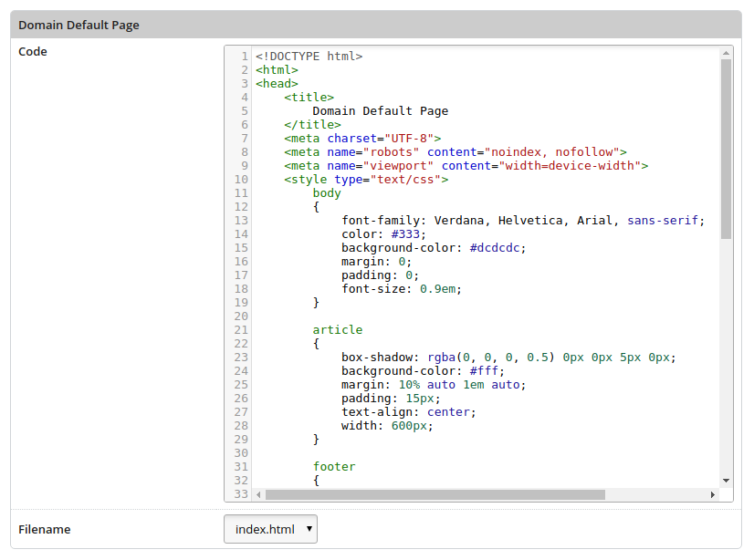Click the horizontal scroll left arrow
The width and height of the screenshot is (754, 560).
tap(258, 494)
